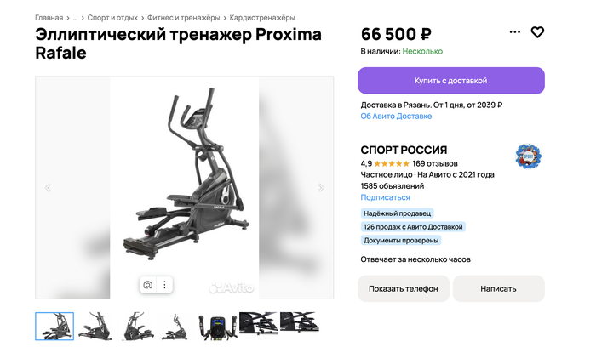Open vertical dots menu on photo overlay
Screen dimensions: 596x364
[x=164, y=285]
